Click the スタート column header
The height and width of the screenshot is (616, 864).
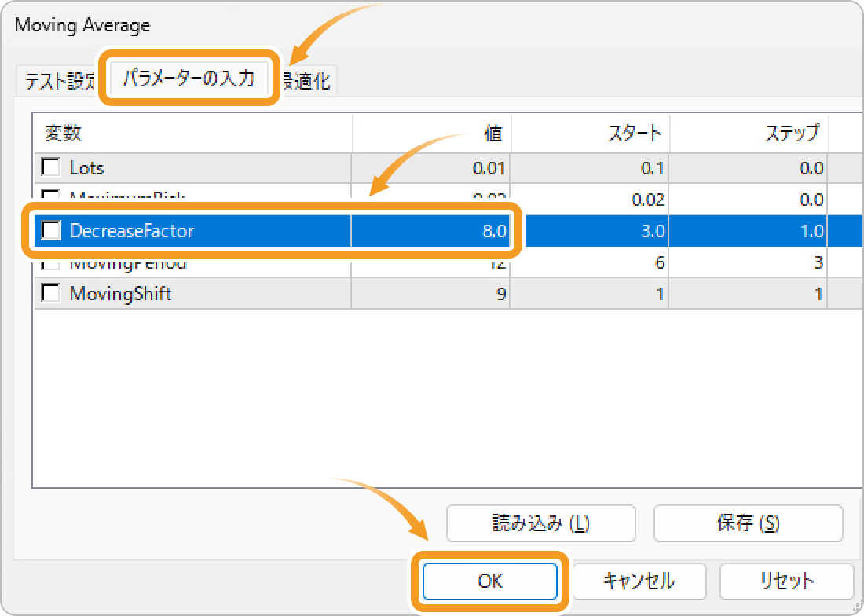point(590,133)
